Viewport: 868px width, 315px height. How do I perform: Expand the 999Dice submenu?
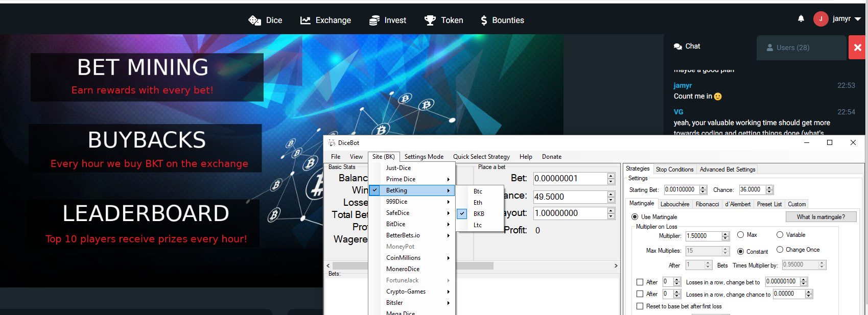click(x=412, y=202)
